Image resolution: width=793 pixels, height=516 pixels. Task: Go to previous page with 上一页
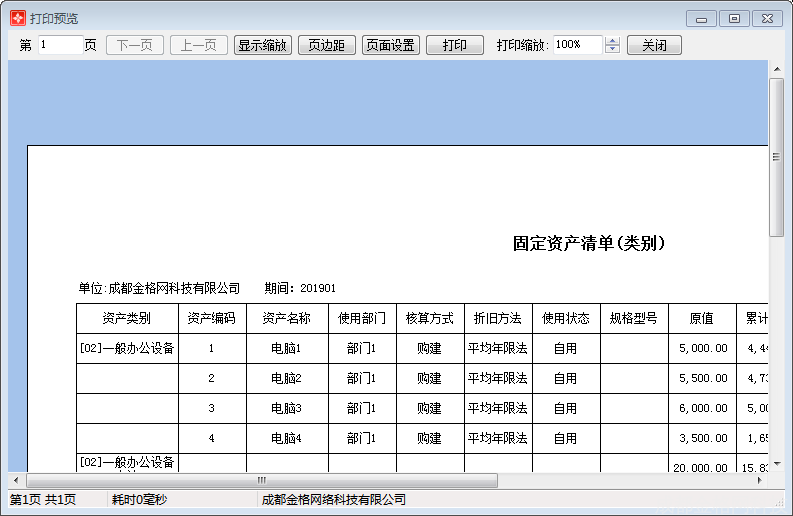pyautogui.click(x=198, y=45)
